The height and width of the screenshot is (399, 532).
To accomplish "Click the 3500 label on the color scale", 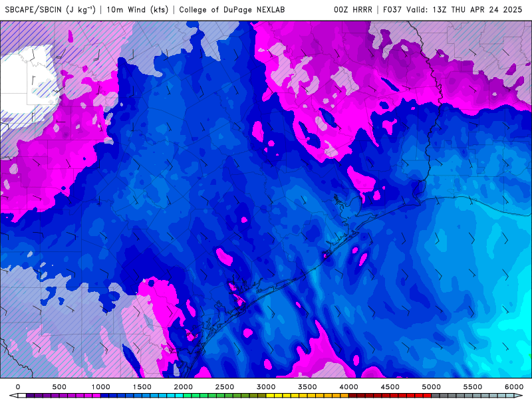I will click(307, 387).
